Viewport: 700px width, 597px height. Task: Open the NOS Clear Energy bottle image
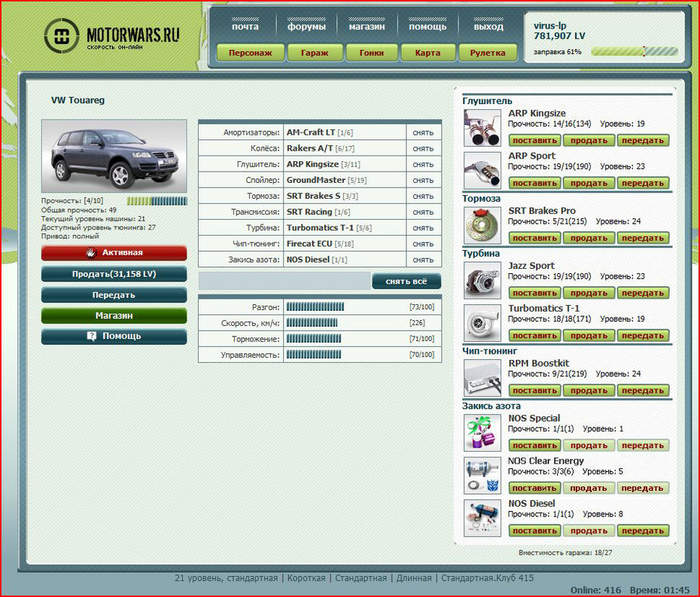[482, 476]
